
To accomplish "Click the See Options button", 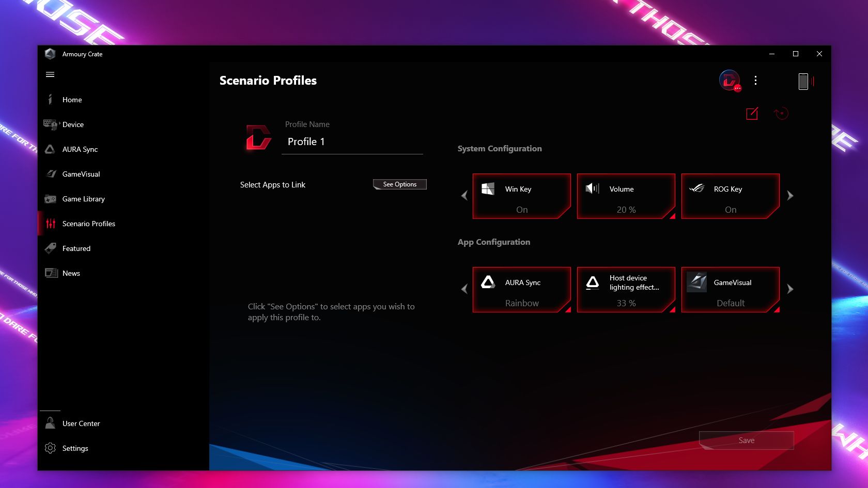I will coord(400,184).
